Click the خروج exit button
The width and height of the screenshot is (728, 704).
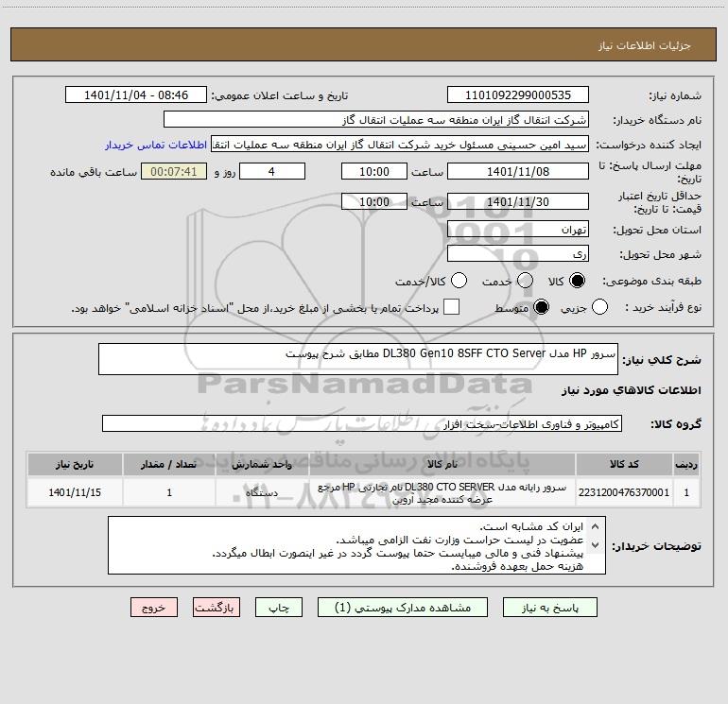pyautogui.click(x=154, y=608)
